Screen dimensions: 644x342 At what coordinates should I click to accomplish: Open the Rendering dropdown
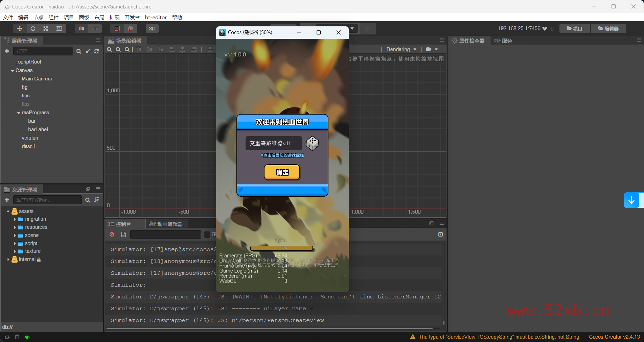point(401,49)
